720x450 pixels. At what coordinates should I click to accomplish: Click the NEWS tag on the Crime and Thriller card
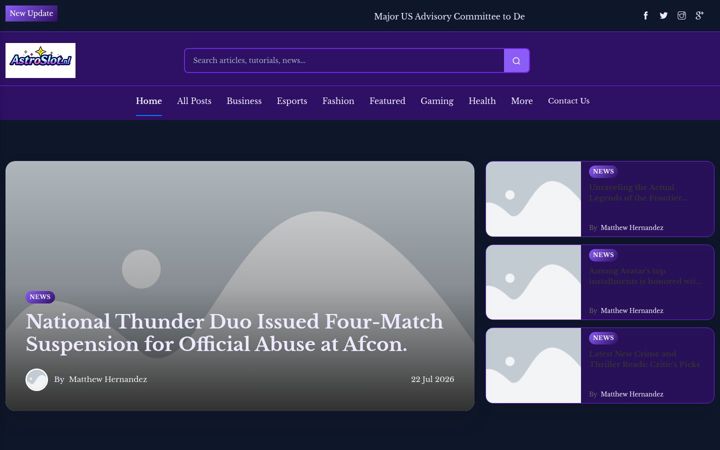click(x=603, y=338)
